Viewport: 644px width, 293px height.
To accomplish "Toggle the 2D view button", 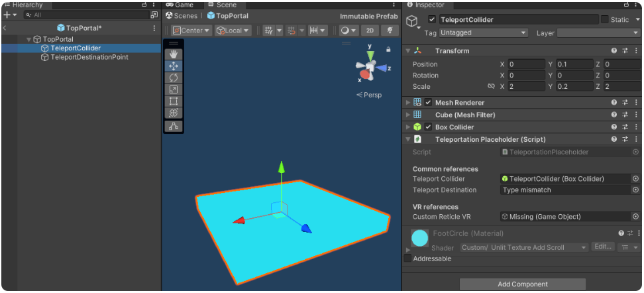I will point(370,30).
